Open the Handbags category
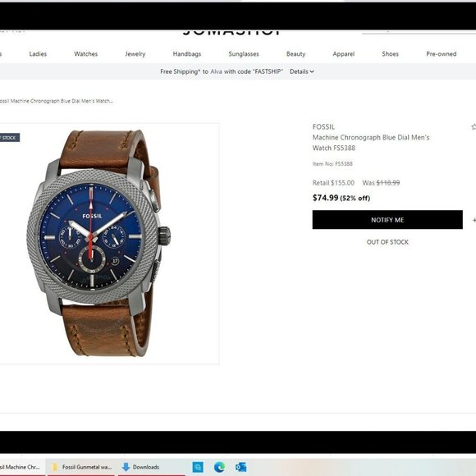This screenshot has width=476, height=476. pos(187,54)
